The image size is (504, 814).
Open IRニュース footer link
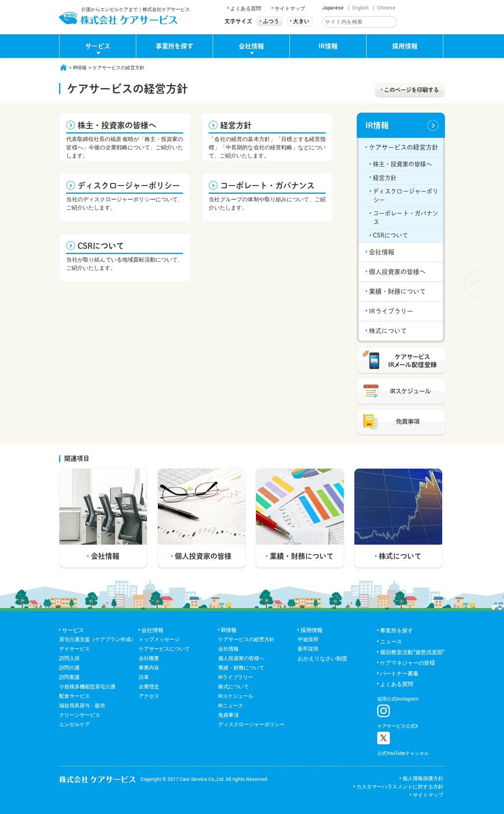click(230, 706)
